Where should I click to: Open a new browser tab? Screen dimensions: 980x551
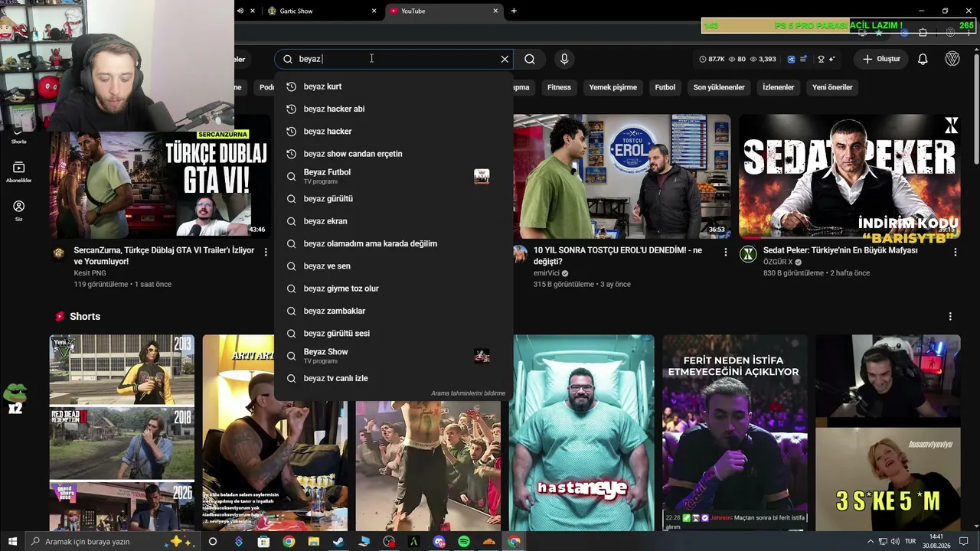tap(514, 11)
